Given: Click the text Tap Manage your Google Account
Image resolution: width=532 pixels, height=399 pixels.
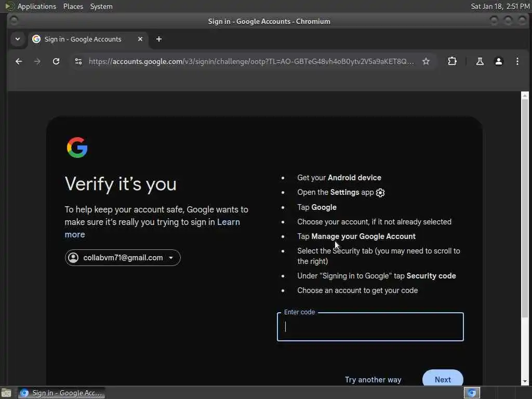Looking at the screenshot, I should click(356, 236).
